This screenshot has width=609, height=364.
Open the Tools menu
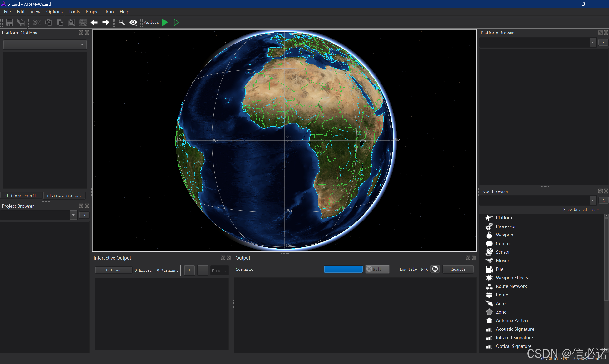click(x=74, y=12)
